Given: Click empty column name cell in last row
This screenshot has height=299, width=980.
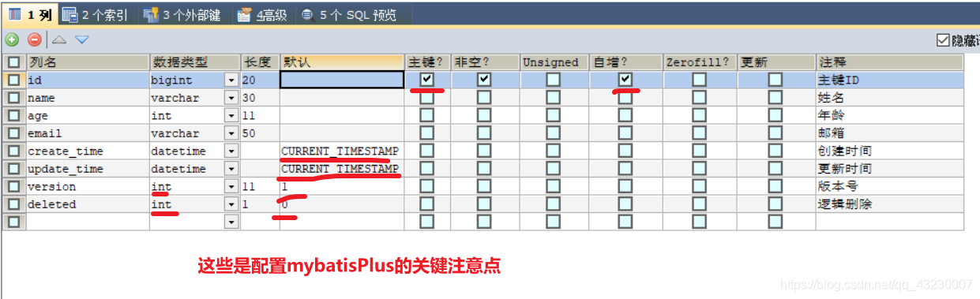Looking at the screenshot, I should tap(87, 222).
